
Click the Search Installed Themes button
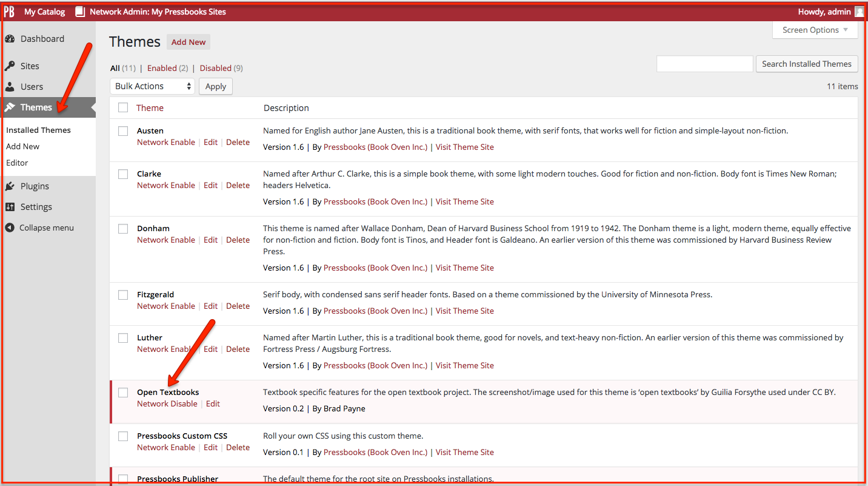coord(807,64)
